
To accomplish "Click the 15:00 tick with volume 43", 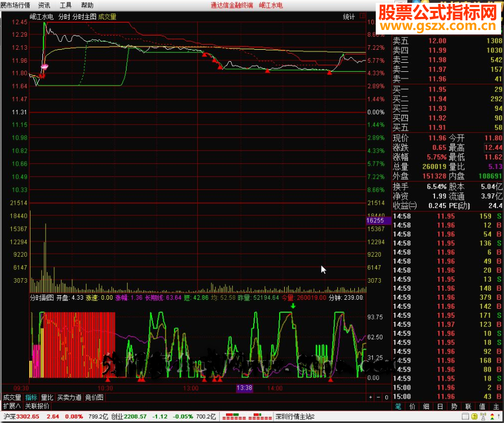I will (x=447, y=396).
